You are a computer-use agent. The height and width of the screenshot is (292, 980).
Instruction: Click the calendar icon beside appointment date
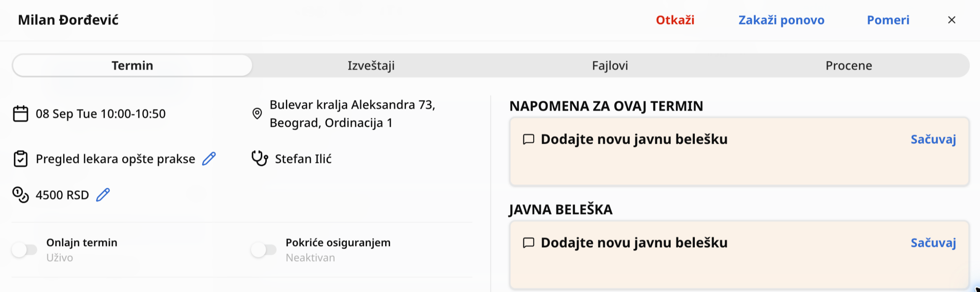(x=21, y=114)
